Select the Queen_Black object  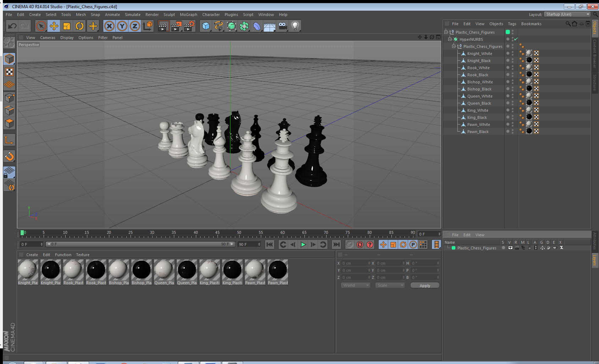[x=479, y=103]
